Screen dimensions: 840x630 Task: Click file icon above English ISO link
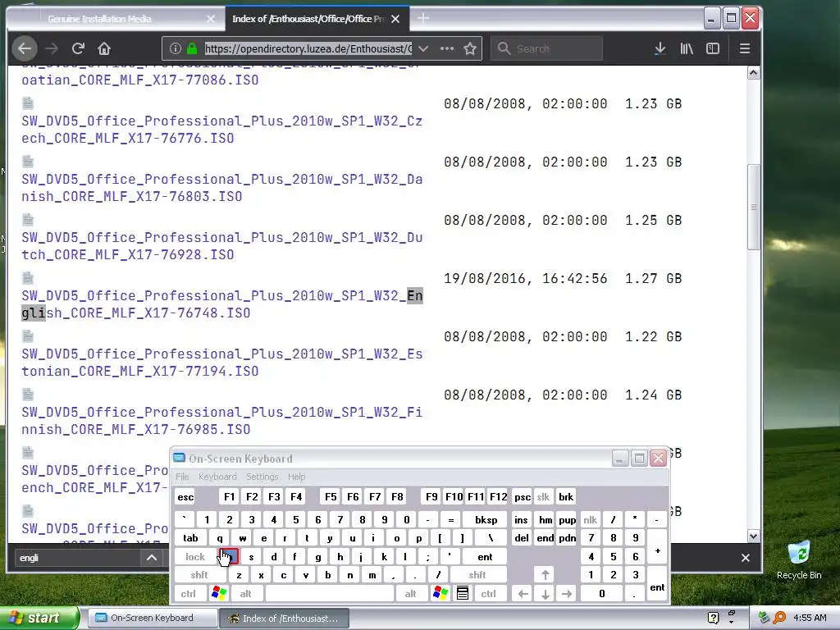28,277
